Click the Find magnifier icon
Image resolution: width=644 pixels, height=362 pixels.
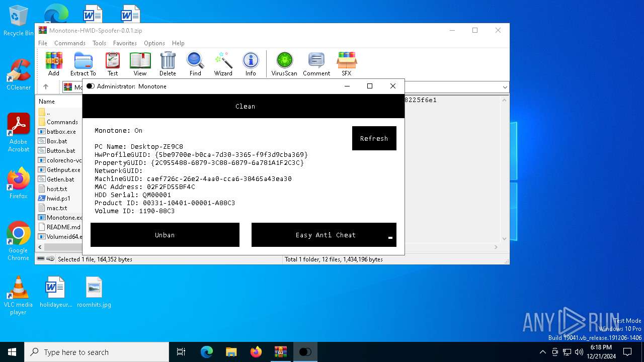click(195, 64)
